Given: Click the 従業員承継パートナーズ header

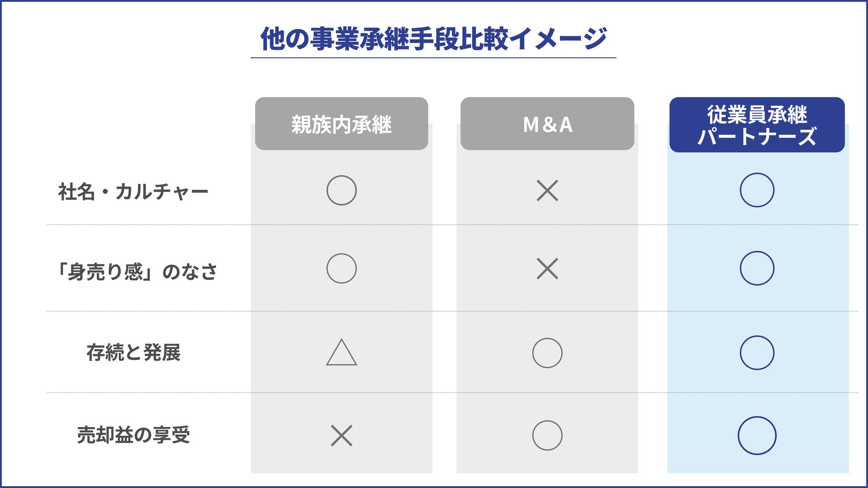Looking at the screenshot, I should pyautogui.click(x=757, y=125).
